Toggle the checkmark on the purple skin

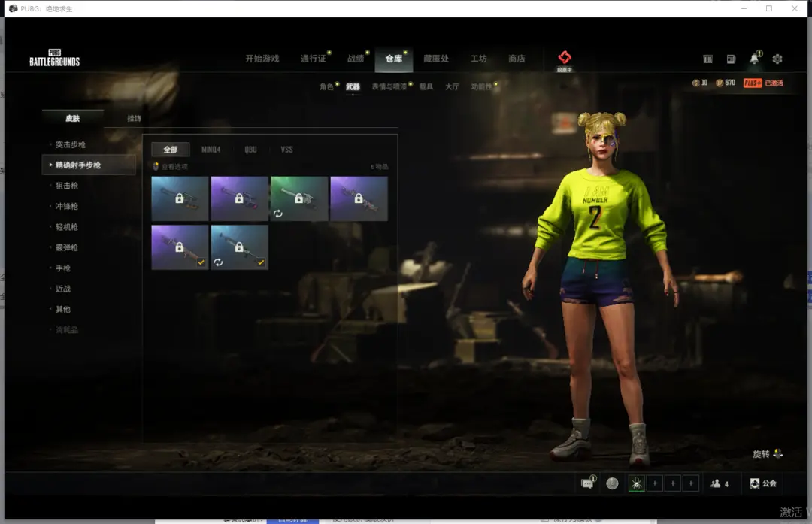coord(201,262)
